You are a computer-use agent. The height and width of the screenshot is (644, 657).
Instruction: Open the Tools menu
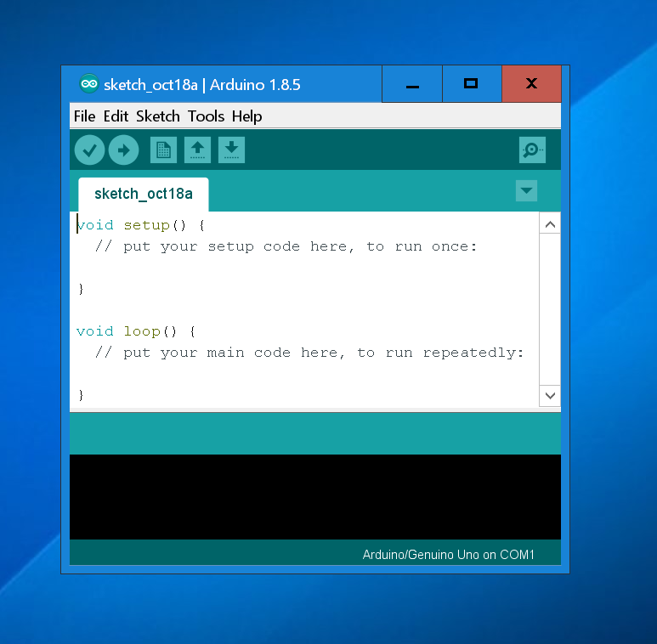click(x=206, y=116)
